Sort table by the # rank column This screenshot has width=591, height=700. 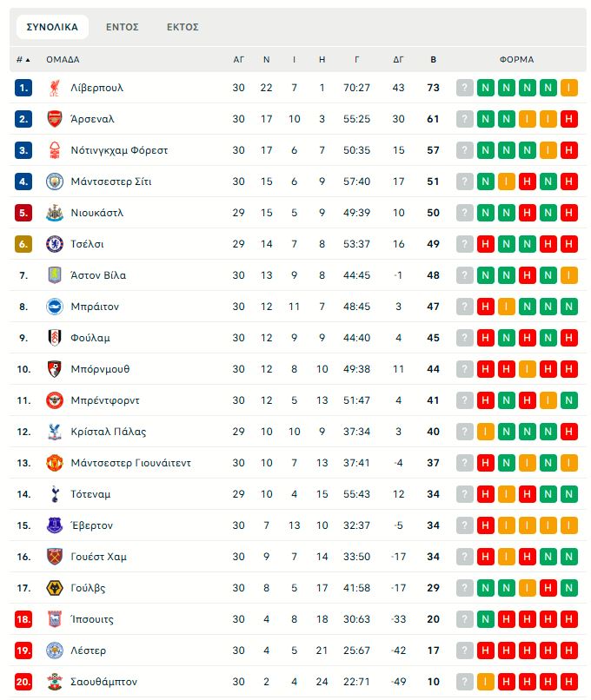[23, 60]
